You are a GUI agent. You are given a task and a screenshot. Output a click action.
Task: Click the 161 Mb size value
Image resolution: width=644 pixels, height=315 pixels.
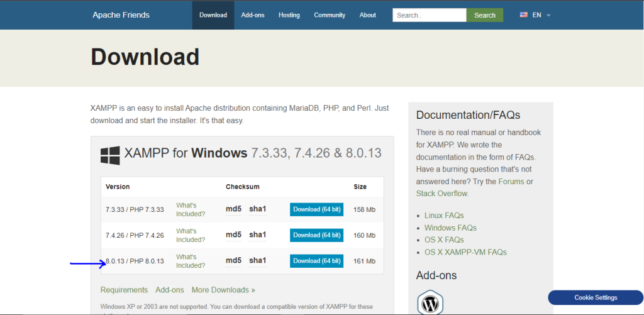(x=364, y=261)
